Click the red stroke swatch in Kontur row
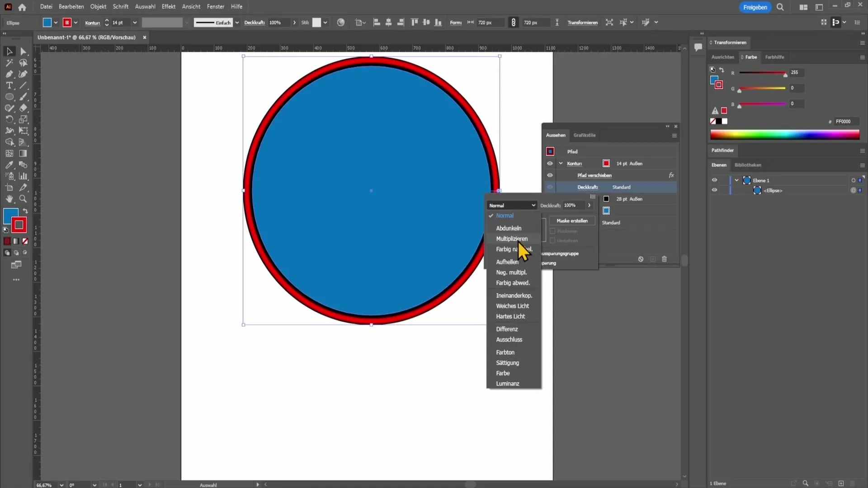Image resolution: width=868 pixels, height=488 pixels. (x=606, y=164)
